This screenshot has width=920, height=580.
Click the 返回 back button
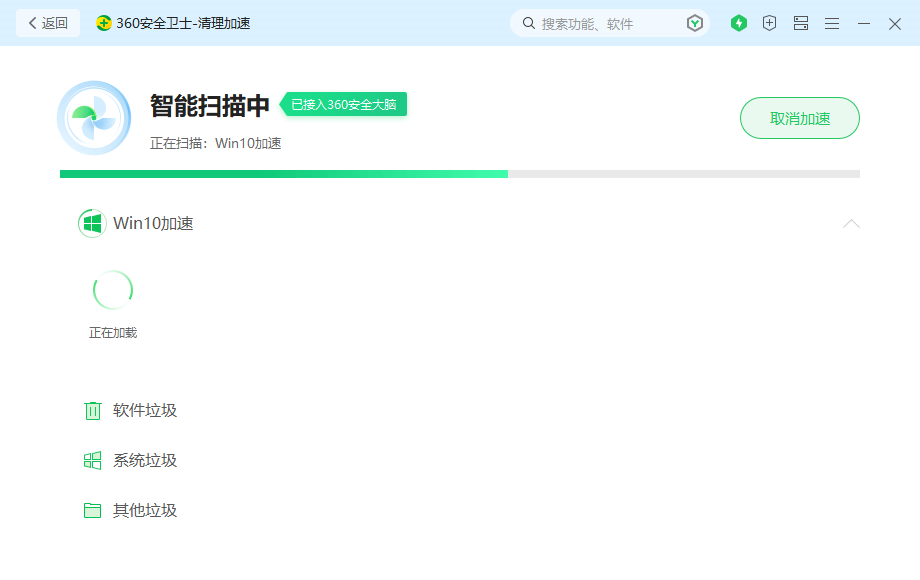point(48,23)
